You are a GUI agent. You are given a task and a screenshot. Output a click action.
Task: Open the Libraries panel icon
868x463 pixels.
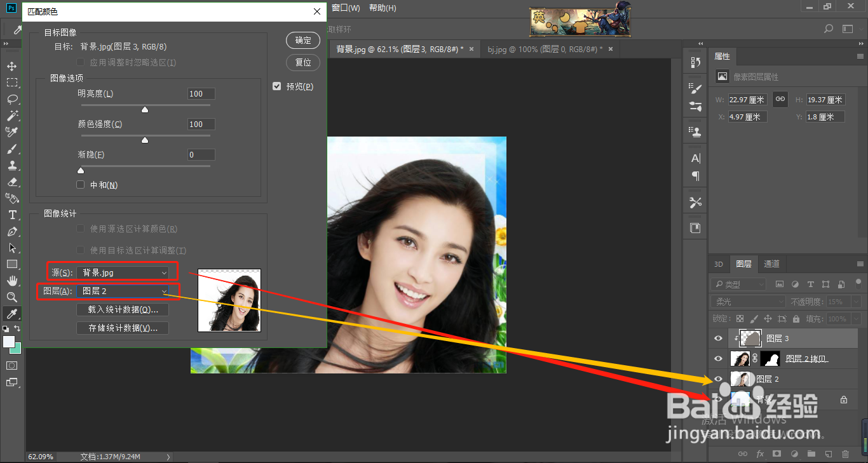(x=695, y=228)
